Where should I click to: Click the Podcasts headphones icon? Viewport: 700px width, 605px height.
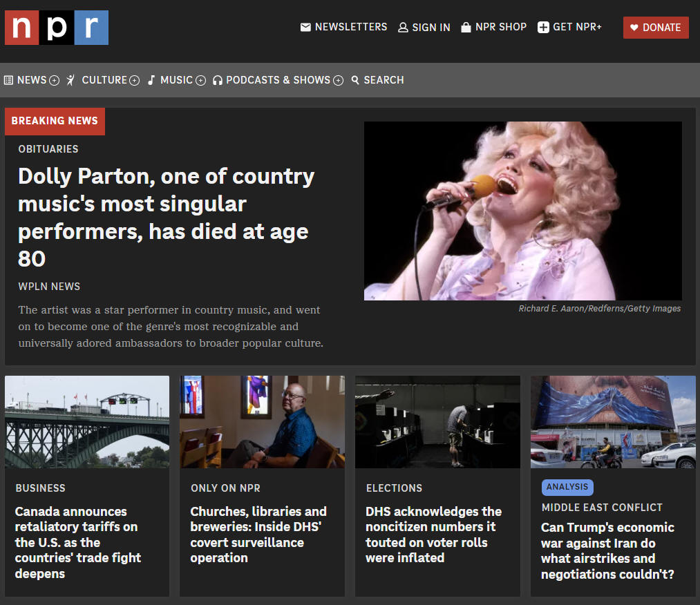click(218, 80)
